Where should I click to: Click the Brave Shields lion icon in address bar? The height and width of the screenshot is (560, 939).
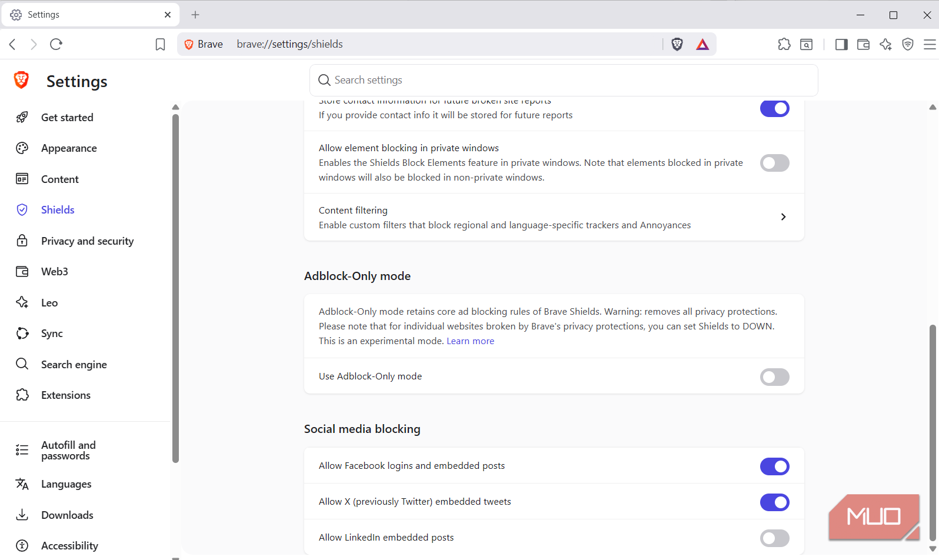[677, 44]
